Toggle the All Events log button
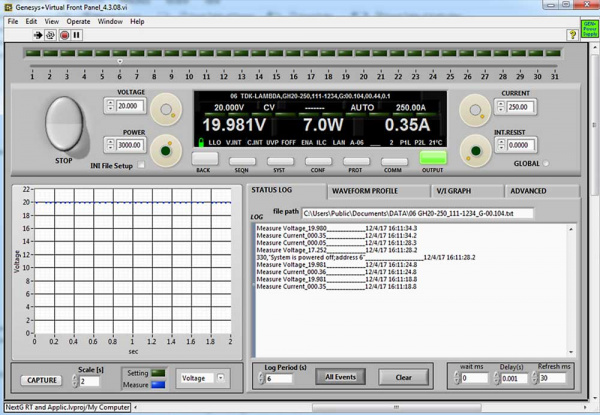 point(340,377)
